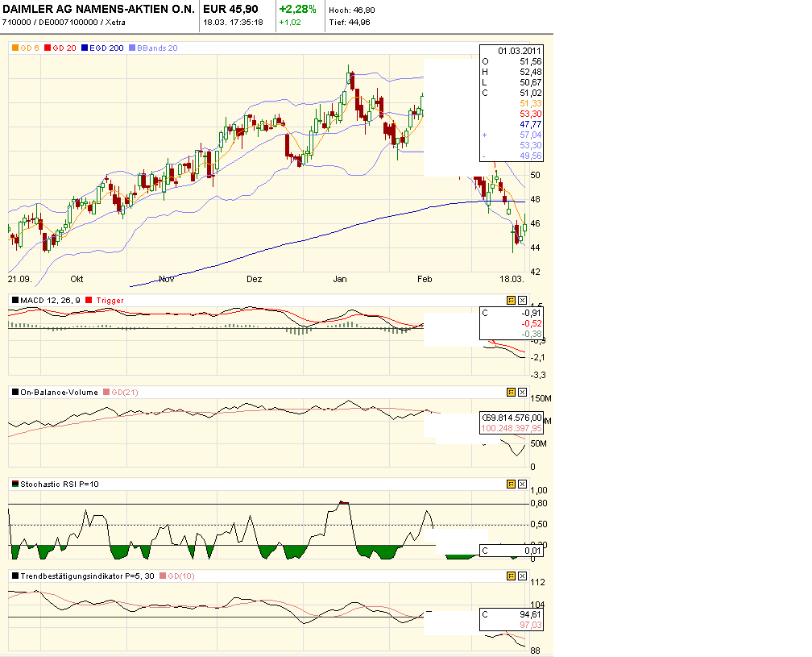Click the Tief: 44,96 value
The width and height of the screenshot is (812, 657).
[349, 23]
